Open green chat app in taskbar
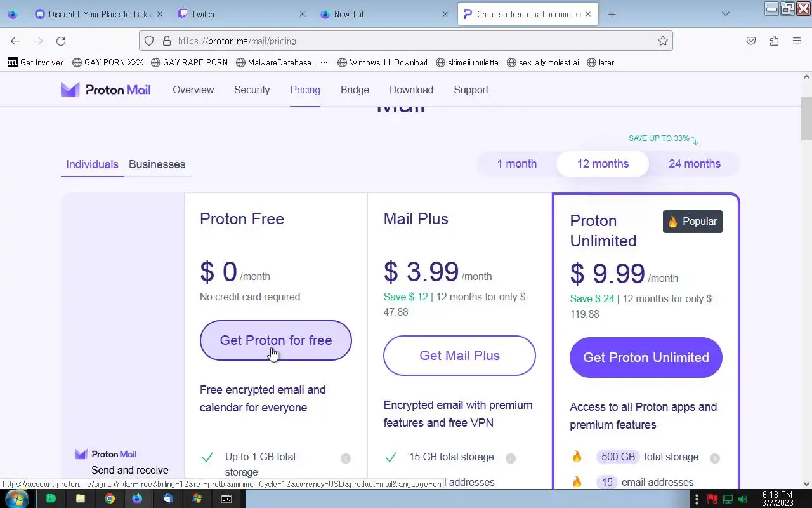Screen dimensions: 812x508 click(x=51, y=498)
